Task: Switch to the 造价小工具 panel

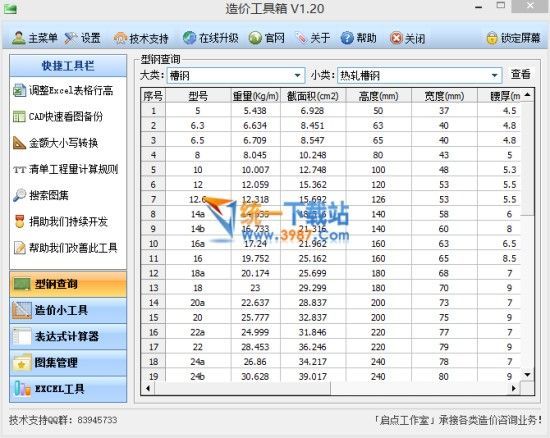Action: (x=68, y=310)
